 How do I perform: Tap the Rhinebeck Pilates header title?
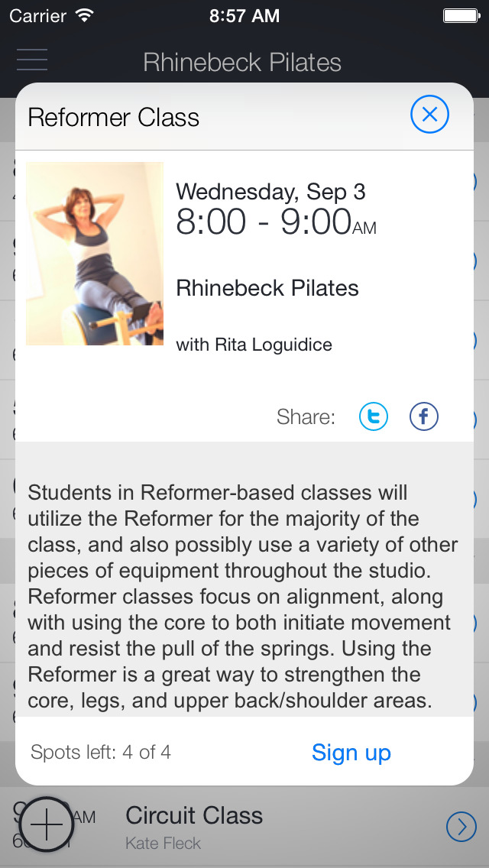[x=242, y=62]
